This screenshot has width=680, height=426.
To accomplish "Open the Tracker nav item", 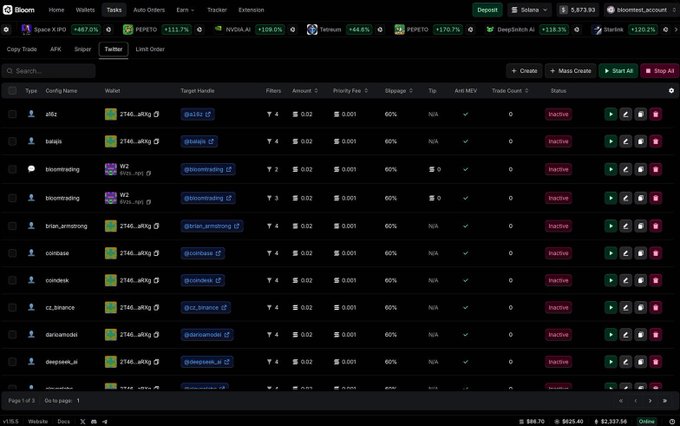I will click(217, 10).
